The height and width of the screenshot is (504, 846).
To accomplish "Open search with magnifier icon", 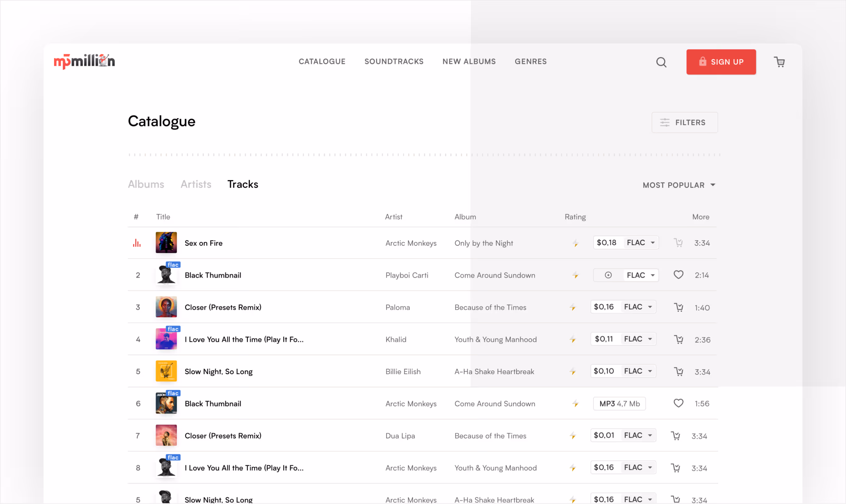I will pos(661,62).
